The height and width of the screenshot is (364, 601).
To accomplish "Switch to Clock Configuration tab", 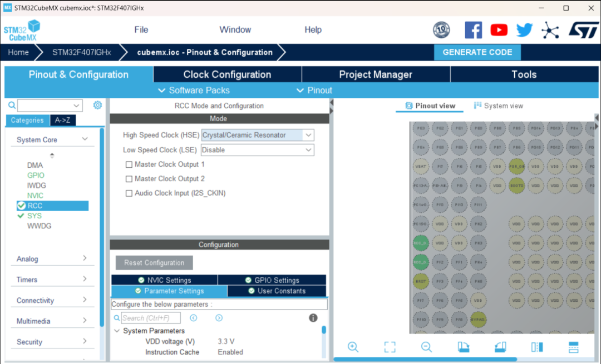I will point(227,74).
